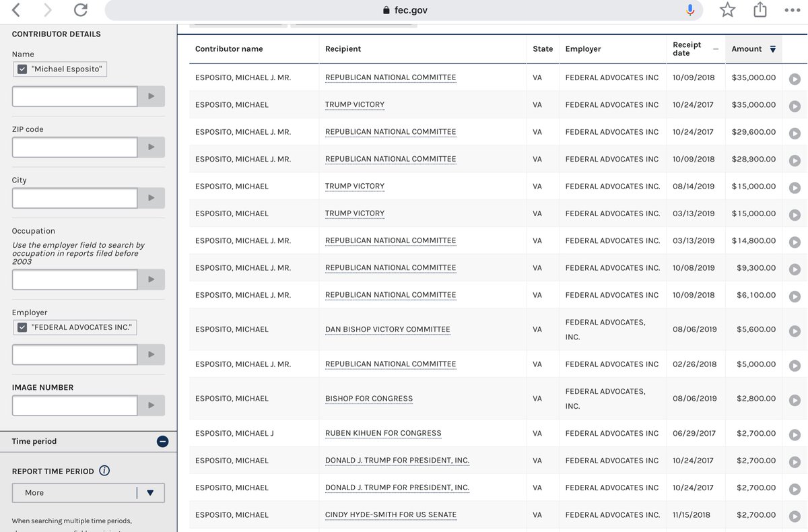Click inside the City filter input field
The width and height of the screenshot is (808, 532).
click(x=74, y=198)
